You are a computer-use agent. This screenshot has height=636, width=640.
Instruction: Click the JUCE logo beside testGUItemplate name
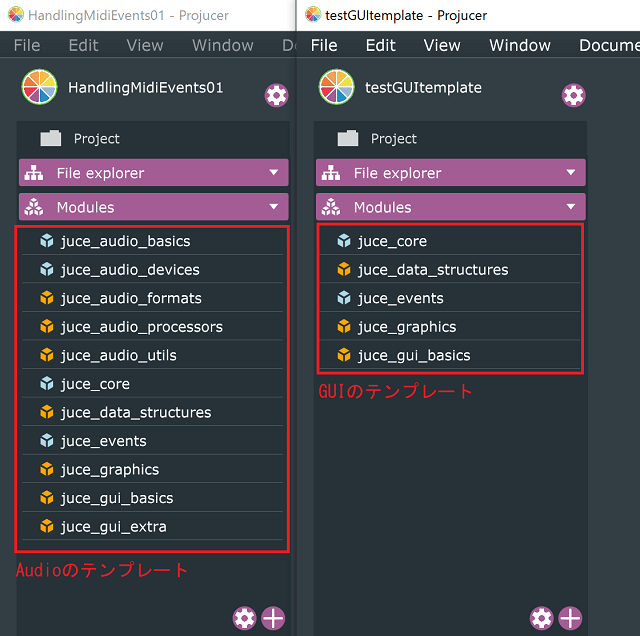(x=337, y=87)
